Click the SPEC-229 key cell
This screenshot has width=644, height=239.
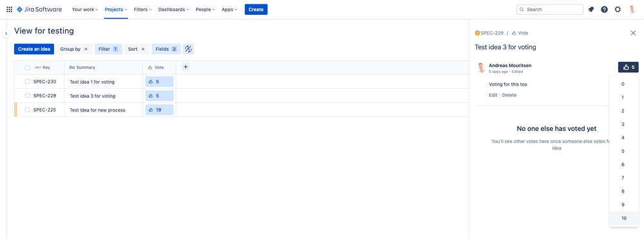(x=44, y=96)
